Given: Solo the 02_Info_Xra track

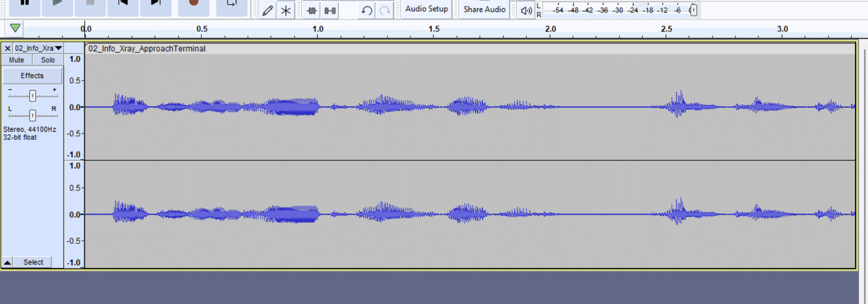Looking at the screenshot, I should point(48,60).
